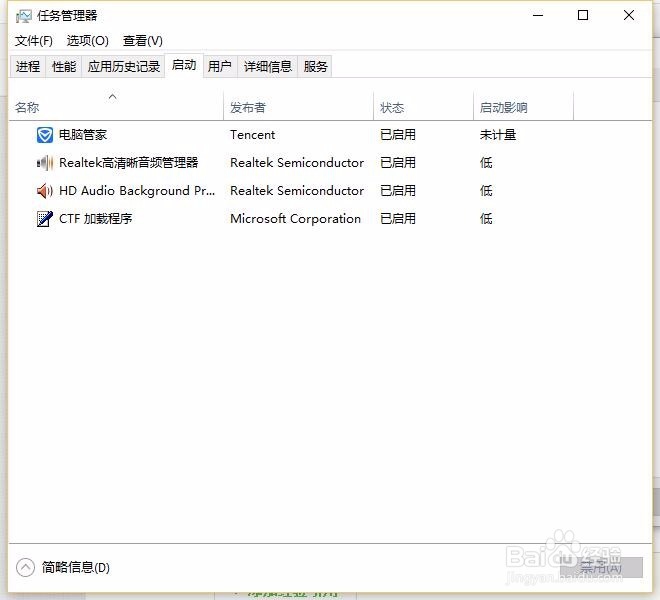The height and width of the screenshot is (600, 660).
Task: Switch to the 进程 tab
Action: click(x=28, y=67)
